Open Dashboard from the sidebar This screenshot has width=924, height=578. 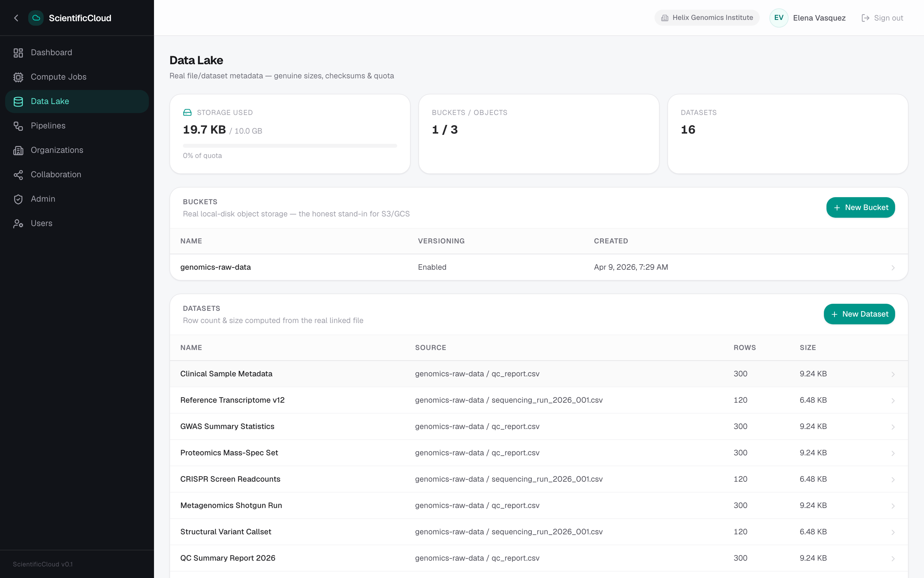(x=77, y=53)
